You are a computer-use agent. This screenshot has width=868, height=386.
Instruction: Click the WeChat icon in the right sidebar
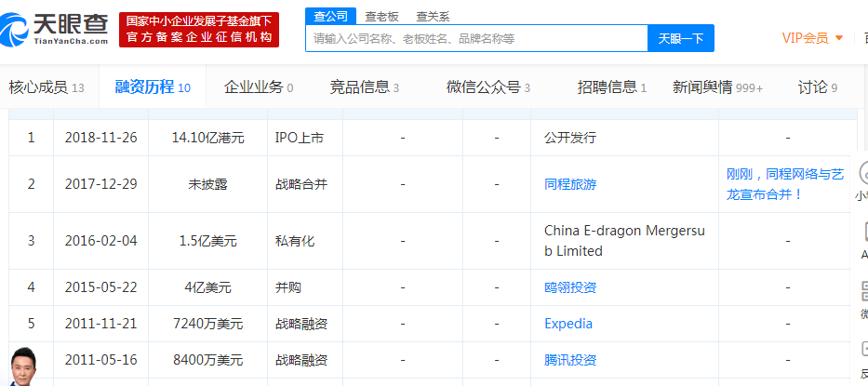click(862, 298)
